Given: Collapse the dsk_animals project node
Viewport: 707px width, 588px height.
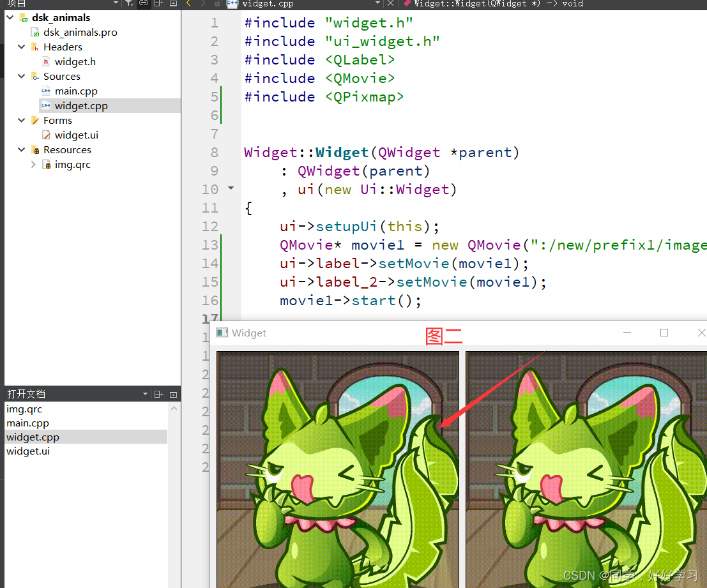Looking at the screenshot, I should tap(10, 18).
